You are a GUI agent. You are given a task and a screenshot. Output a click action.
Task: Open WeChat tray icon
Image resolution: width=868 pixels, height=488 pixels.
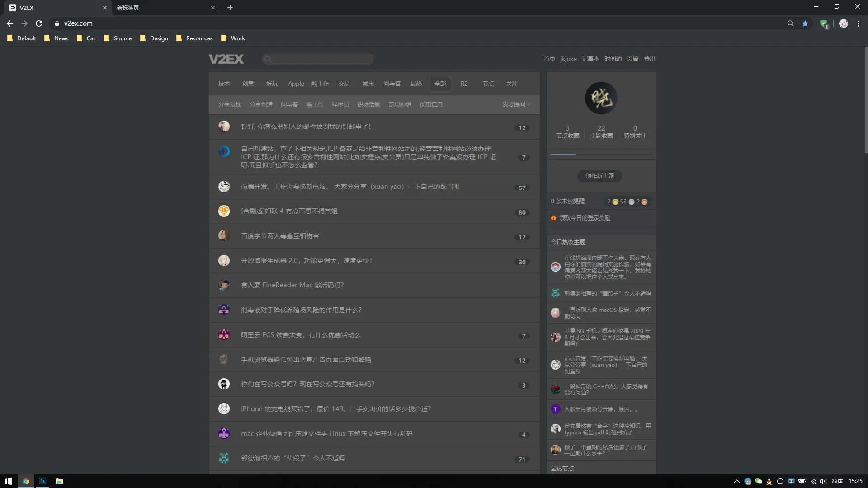(x=759, y=481)
